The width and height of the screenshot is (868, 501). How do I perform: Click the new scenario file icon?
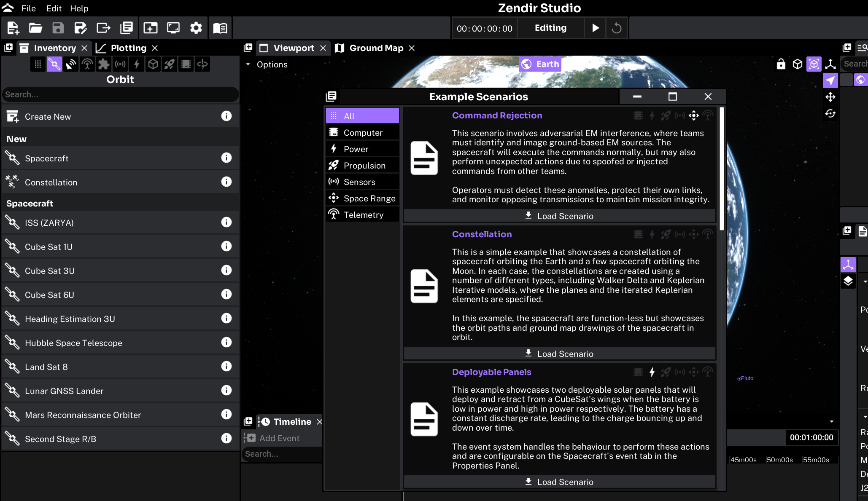pyautogui.click(x=13, y=28)
